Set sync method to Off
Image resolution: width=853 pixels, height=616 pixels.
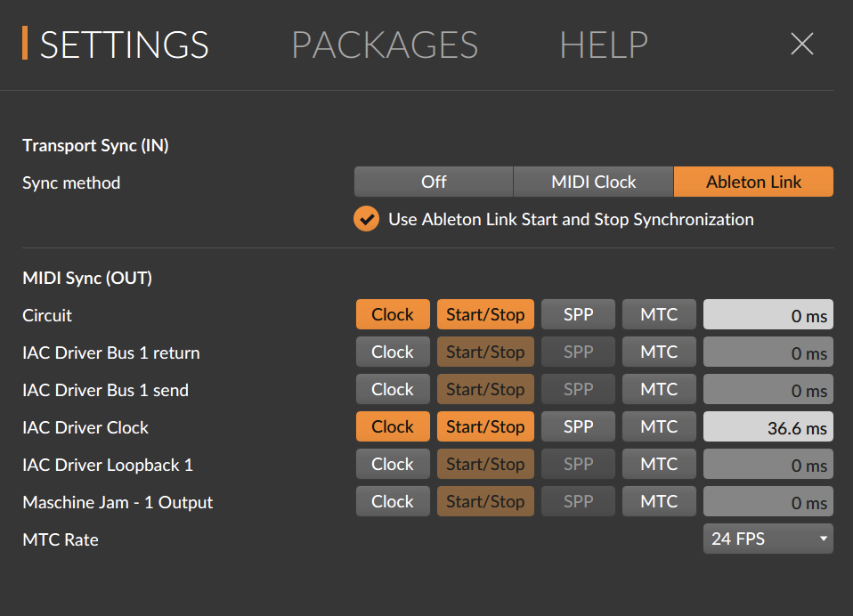tap(434, 182)
